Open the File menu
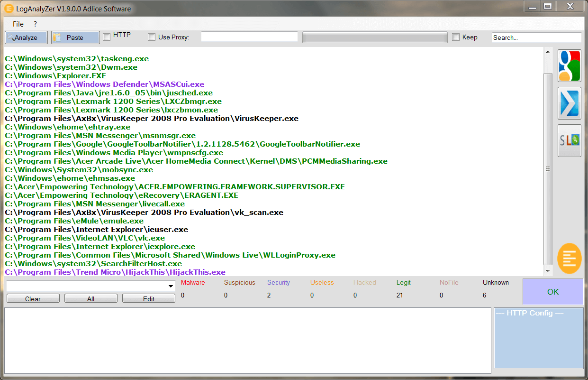This screenshot has width=588, height=380. [x=18, y=24]
